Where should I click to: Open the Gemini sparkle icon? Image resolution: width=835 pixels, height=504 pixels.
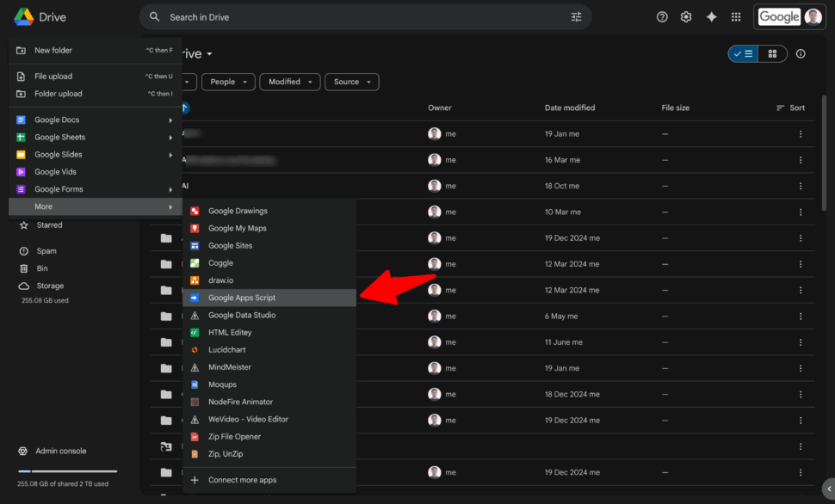(x=710, y=16)
